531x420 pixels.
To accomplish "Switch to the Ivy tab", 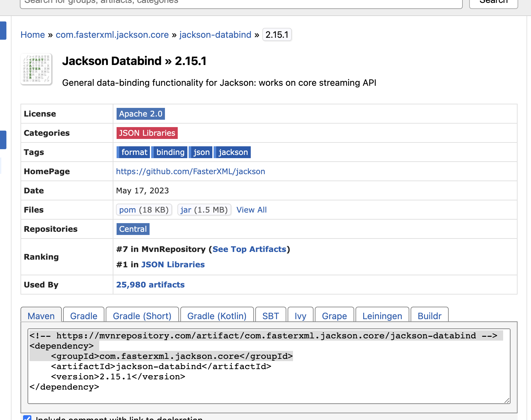I will click(300, 315).
